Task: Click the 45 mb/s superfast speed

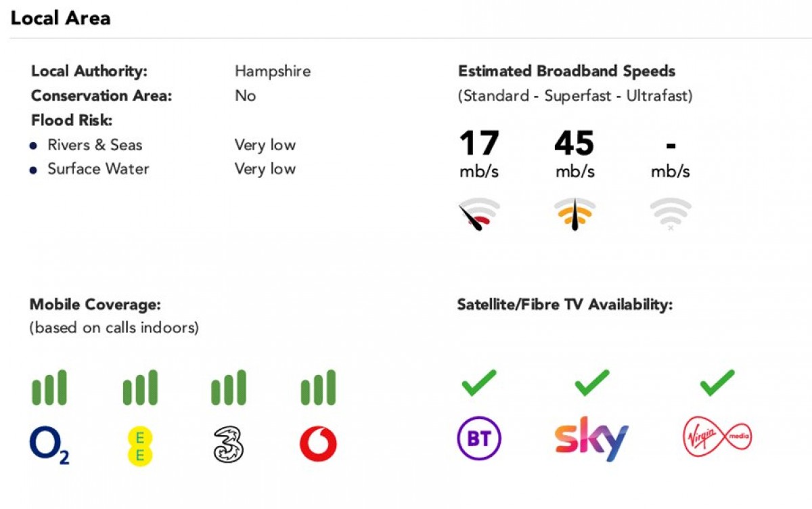Action: tap(574, 154)
